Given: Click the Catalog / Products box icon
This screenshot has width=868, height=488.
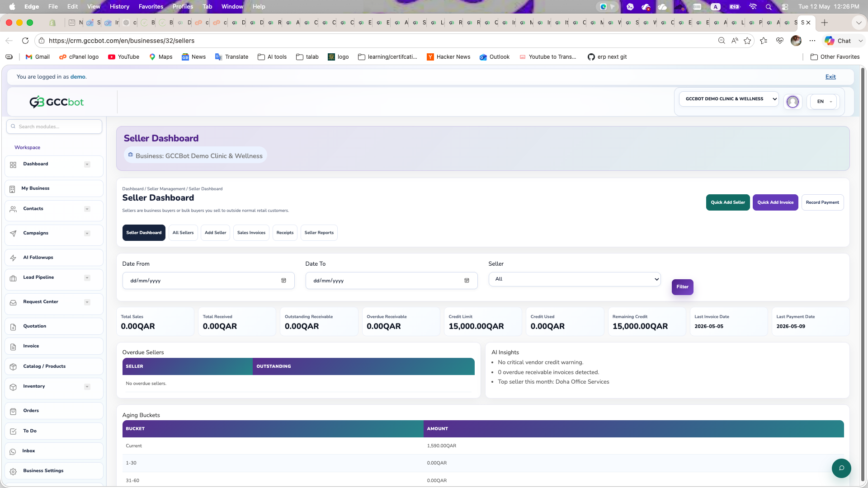Looking at the screenshot, I should pos(13,367).
